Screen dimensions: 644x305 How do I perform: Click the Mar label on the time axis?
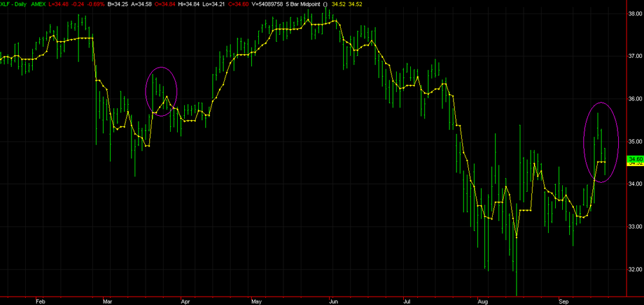click(108, 301)
